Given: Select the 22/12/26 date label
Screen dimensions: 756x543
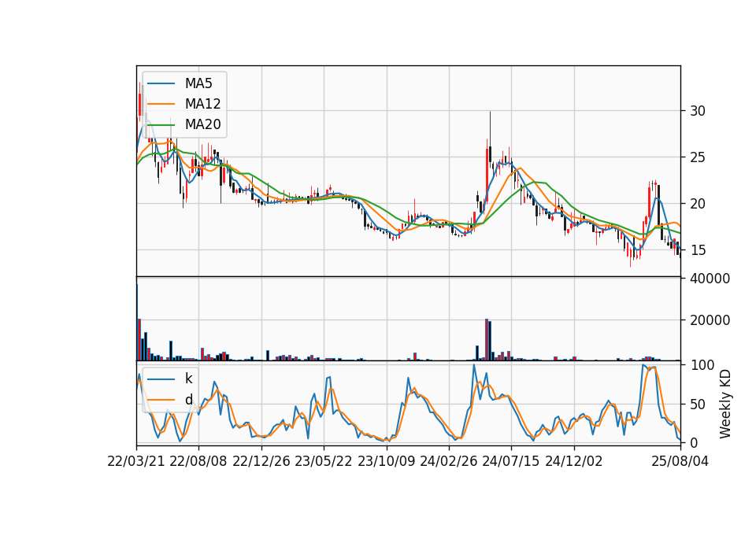Looking at the screenshot, I should 261,461.
